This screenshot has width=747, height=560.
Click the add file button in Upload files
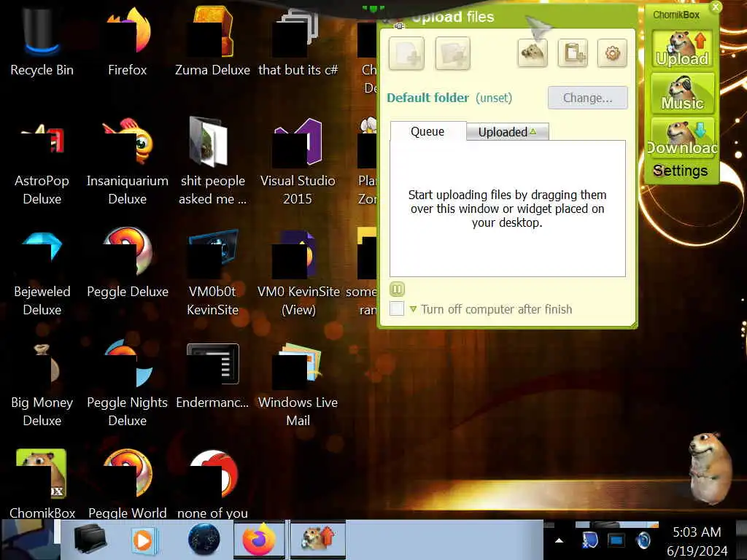point(406,53)
